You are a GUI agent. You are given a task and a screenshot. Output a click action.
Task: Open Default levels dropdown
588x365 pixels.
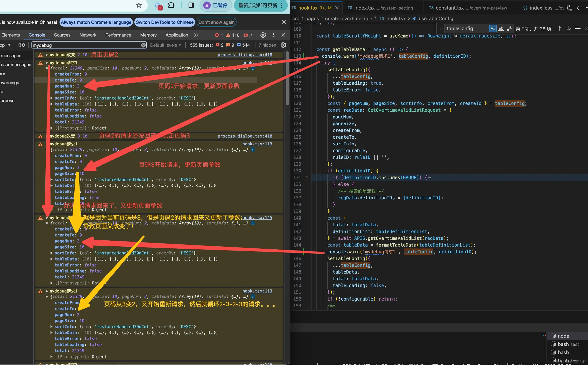(165, 45)
